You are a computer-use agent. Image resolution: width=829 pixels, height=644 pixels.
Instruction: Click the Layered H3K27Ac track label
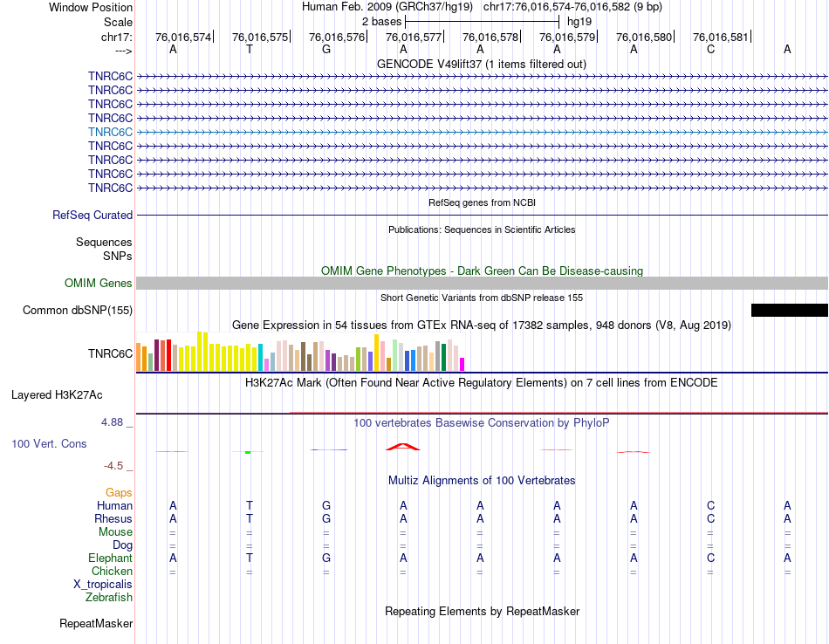pos(57,395)
